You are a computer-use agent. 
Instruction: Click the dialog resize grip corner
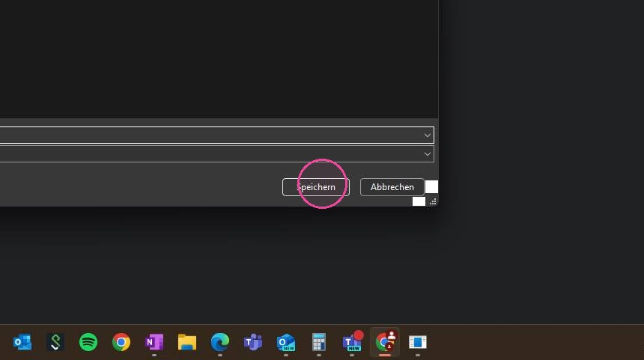pyautogui.click(x=433, y=201)
